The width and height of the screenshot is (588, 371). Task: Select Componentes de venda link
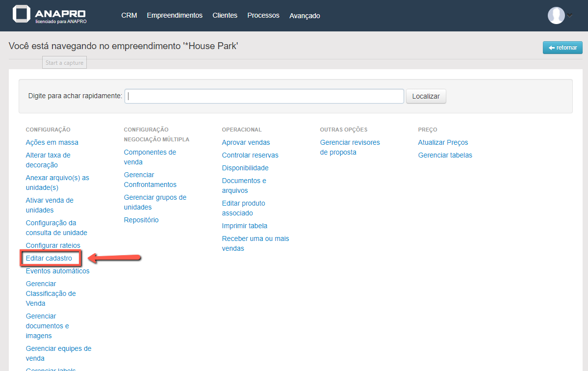click(x=150, y=157)
